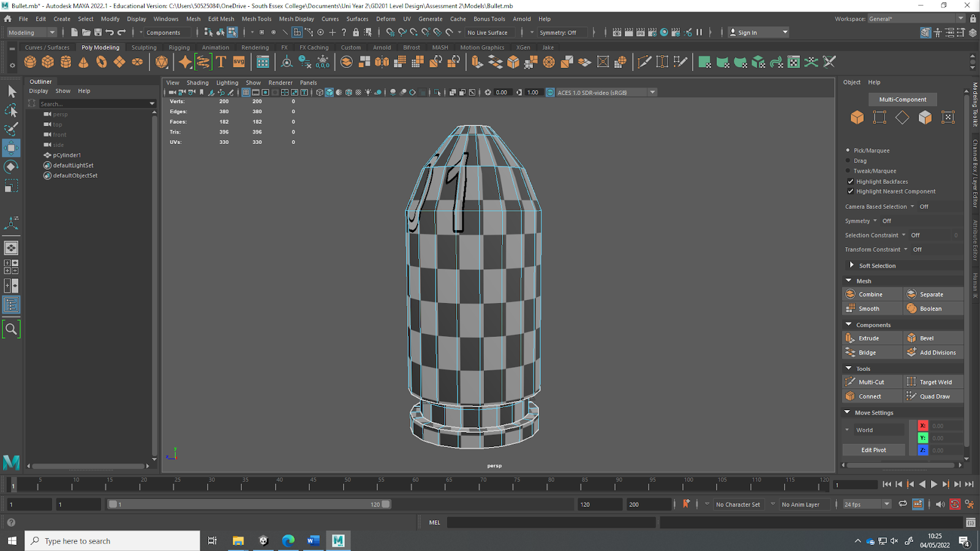Click the Bevel icon
The image size is (980, 551).
pos(911,338)
